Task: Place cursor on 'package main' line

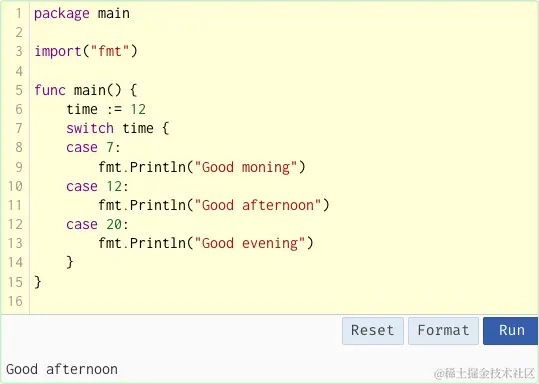Action: [82, 14]
